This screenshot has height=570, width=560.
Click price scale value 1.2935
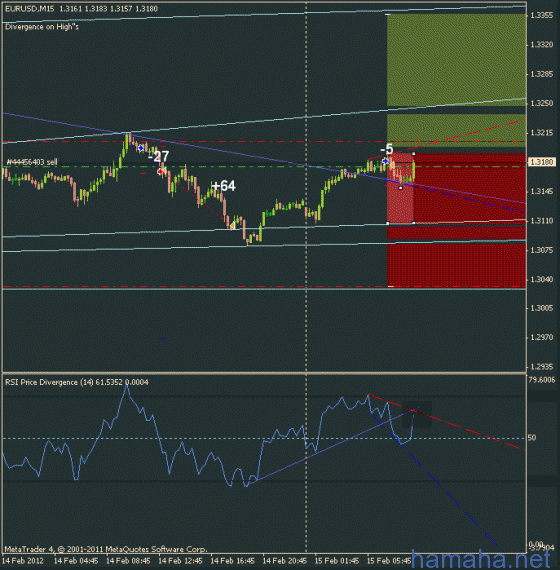pyautogui.click(x=542, y=366)
